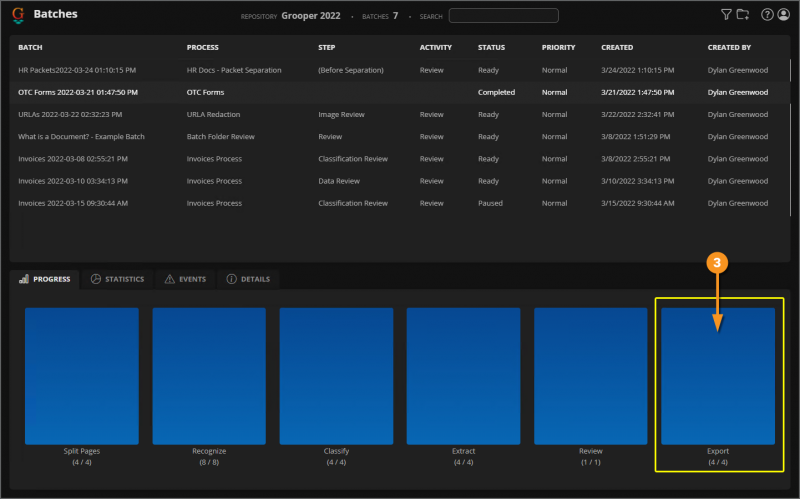Image resolution: width=800 pixels, height=499 pixels.
Task: Select the paused Invoices 2022-03-15 batch
Action: (x=73, y=203)
